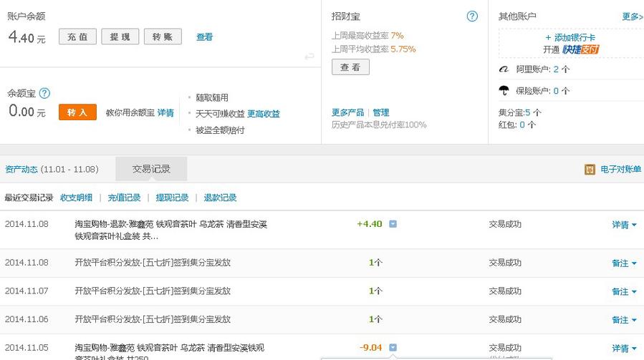Open the 更多 link in 其他账户
The width and height of the screenshot is (644, 360).
(x=633, y=16)
